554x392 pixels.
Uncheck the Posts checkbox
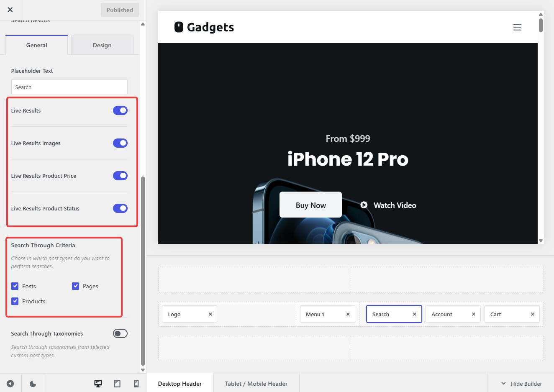(15, 286)
